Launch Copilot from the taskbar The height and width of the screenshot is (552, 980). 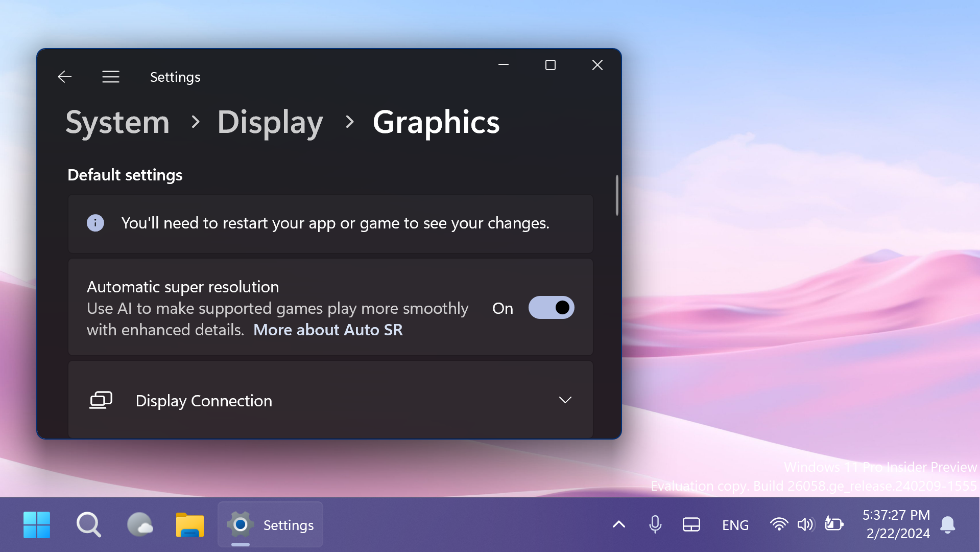139,524
